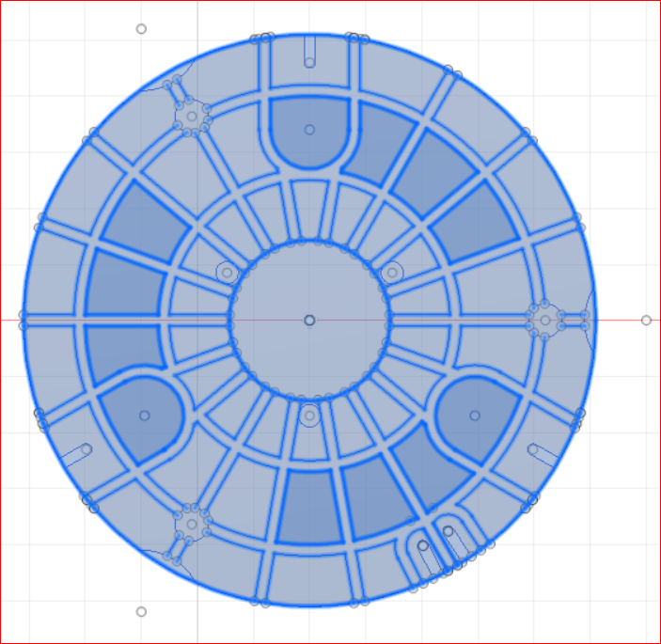661x644 pixels.
Task: Select the small circle left of the central hub
Action: click(227, 273)
